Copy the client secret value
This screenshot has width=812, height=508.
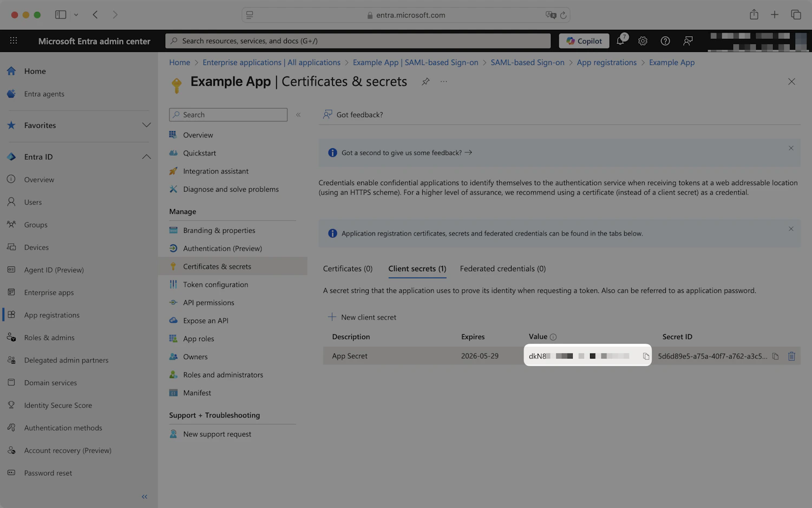[646, 356]
